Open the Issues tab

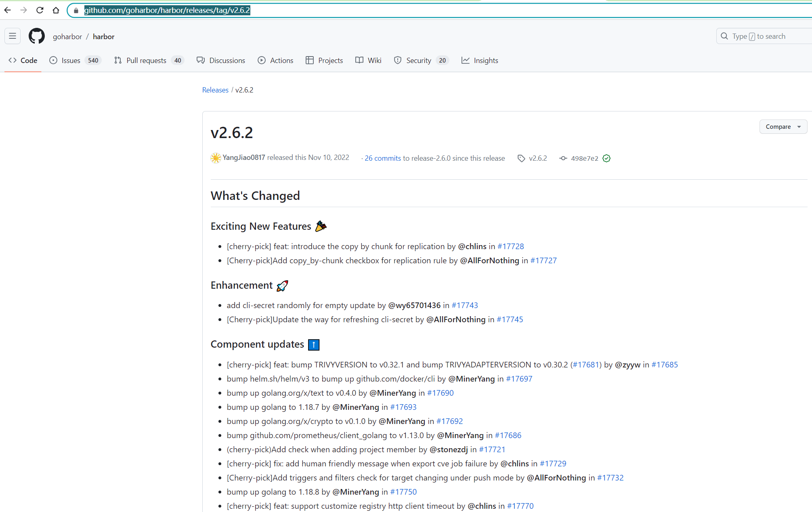[75, 61]
